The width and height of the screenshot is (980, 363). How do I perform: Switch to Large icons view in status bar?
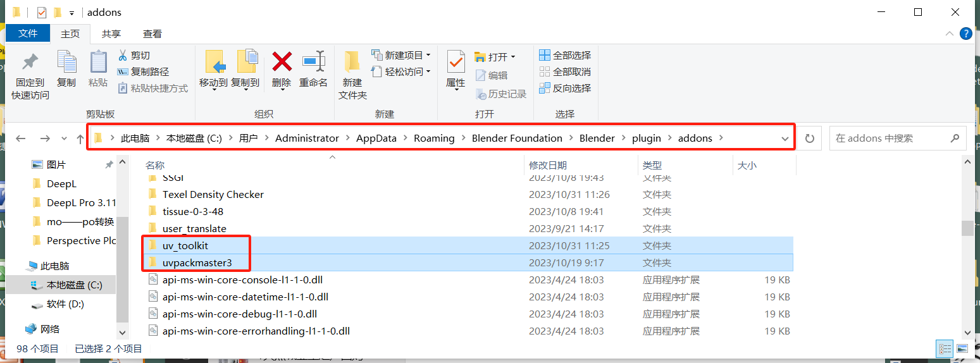962,348
